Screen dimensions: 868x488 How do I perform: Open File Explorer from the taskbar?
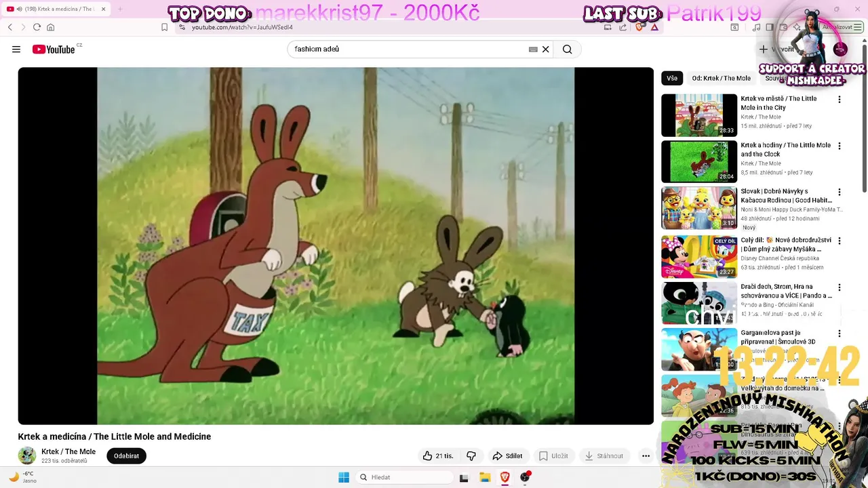coord(485,477)
